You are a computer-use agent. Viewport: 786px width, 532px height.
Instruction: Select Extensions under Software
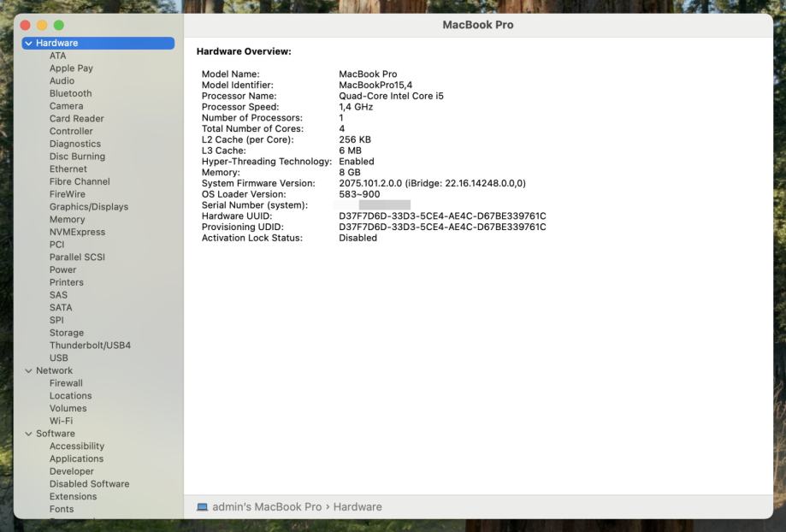point(74,496)
